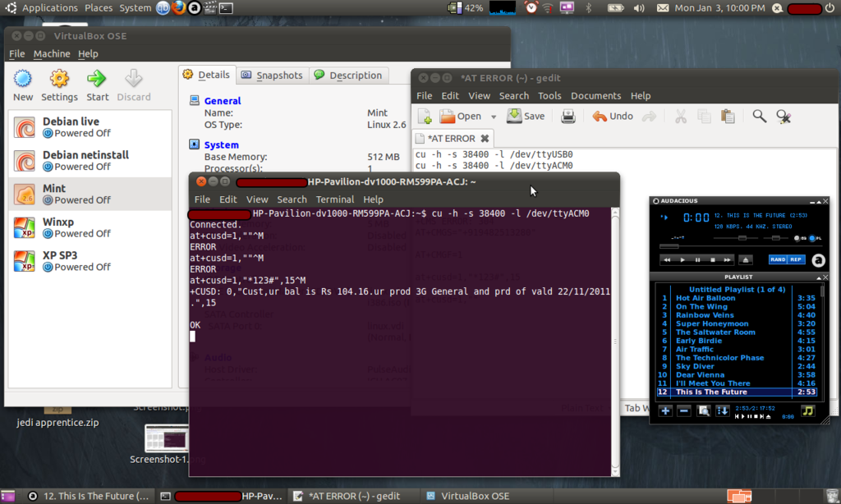The image size is (841, 504).
Task: Launch Firefox from the top panel
Action: (178, 8)
